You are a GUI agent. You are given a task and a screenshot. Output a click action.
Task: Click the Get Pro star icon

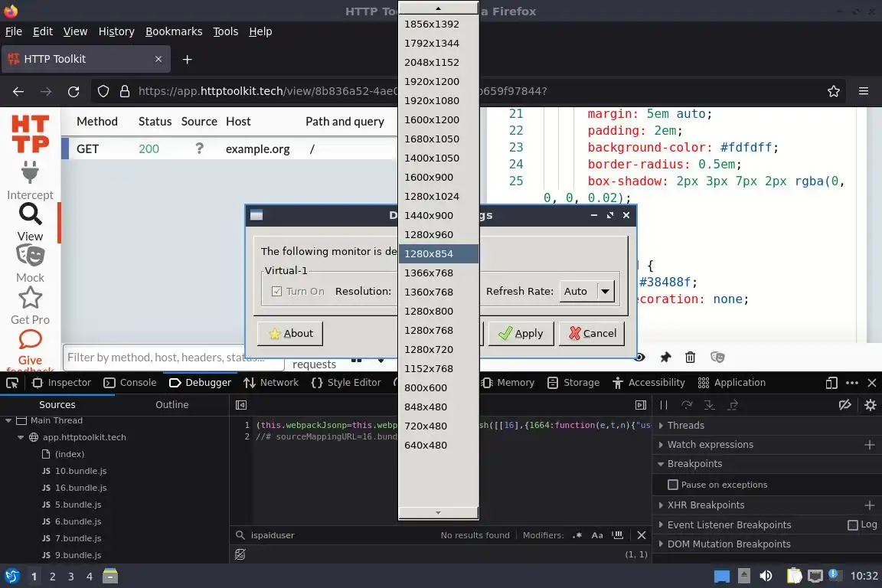30,298
